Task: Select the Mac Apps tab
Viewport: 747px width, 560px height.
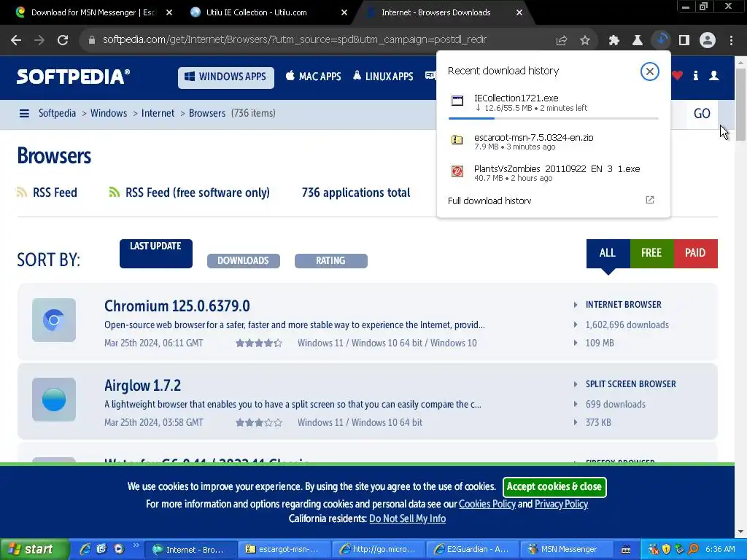Action: [314, 77]
